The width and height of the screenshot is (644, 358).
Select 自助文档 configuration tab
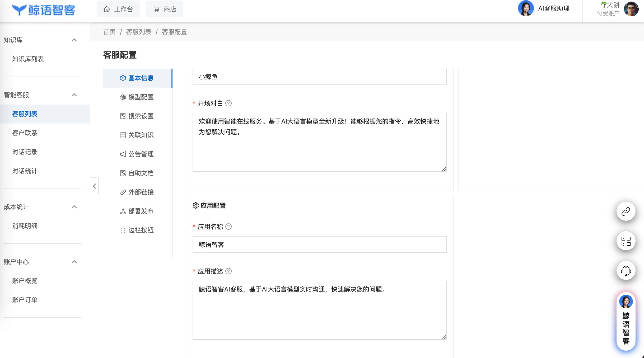point(137,173)
